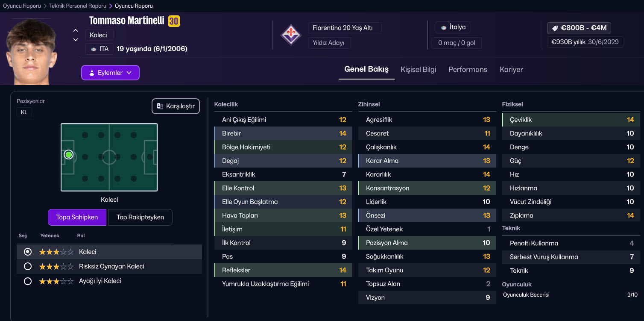Click the up arrow for previous player
The height and width of the screenshot is (321, 644).
[76, 30]
